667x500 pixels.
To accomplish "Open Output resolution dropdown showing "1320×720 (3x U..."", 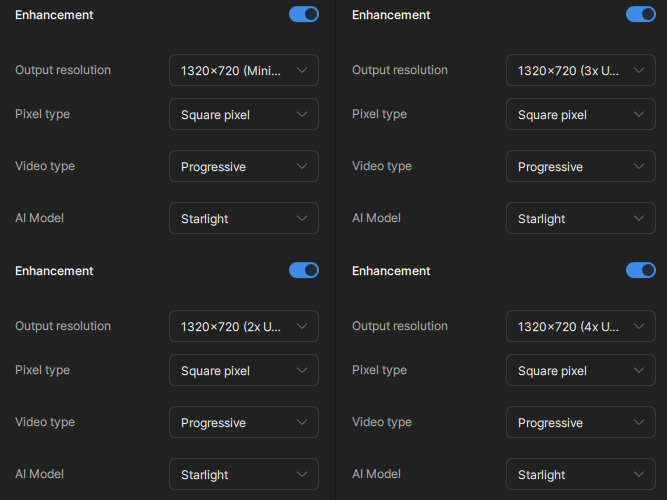I will (581, 70).
